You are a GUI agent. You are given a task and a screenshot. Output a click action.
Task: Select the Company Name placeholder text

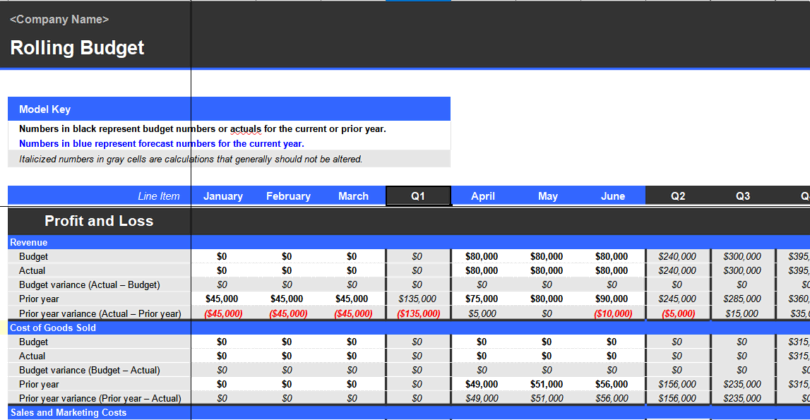(59, 20)
